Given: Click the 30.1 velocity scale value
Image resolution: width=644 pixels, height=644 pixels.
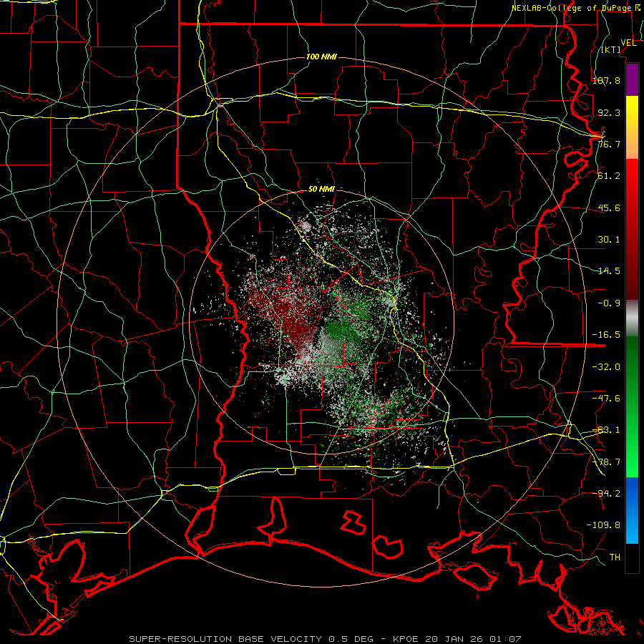Looking at the screenshot, I should coord(609,240).
